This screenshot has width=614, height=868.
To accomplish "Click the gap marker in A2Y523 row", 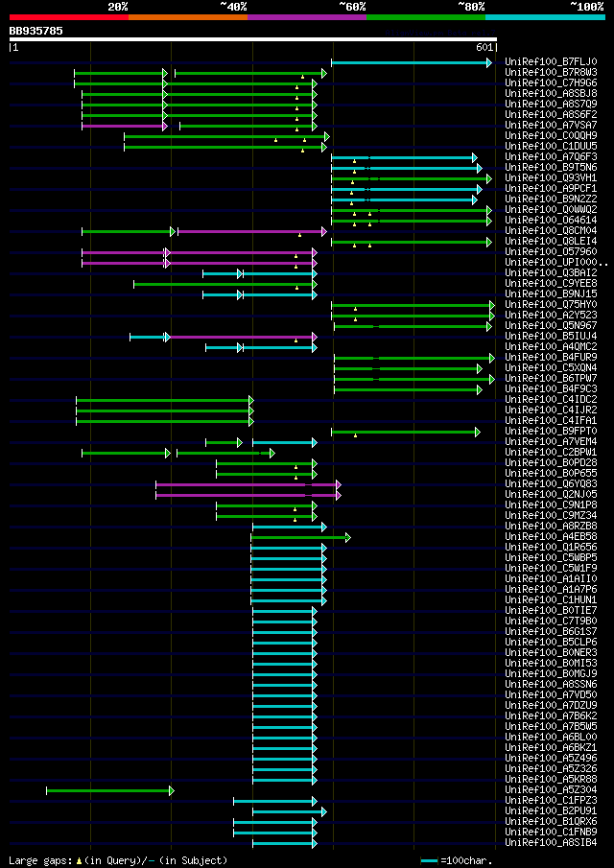I will click(x=355, y=319).
